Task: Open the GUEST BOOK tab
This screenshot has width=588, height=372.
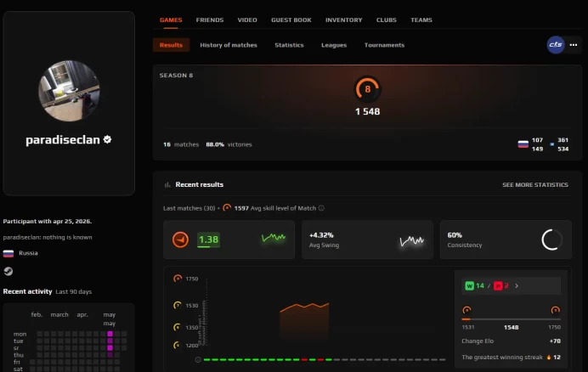Action: 291,20
